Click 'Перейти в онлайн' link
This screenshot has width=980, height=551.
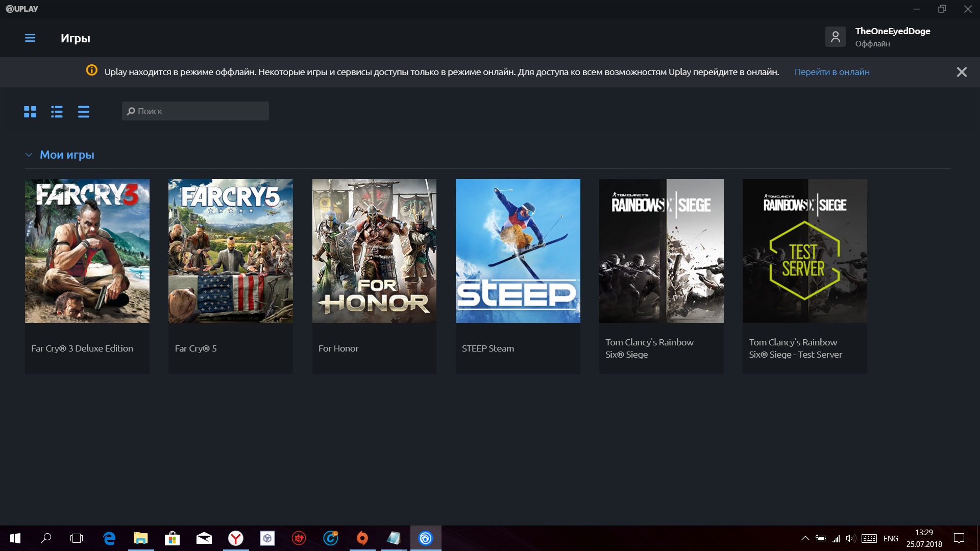tap(832, 72)
